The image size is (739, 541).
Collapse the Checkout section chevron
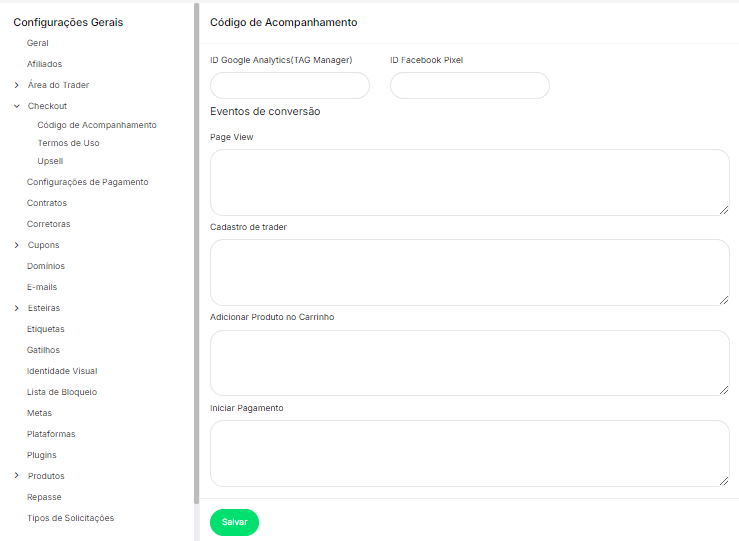point(17,106)
